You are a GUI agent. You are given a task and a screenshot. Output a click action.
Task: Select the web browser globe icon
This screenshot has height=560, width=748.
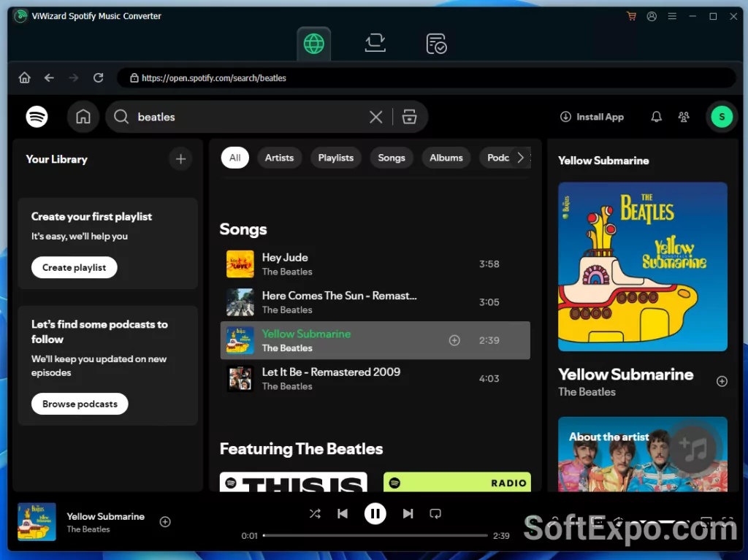[x=313, y=43]
